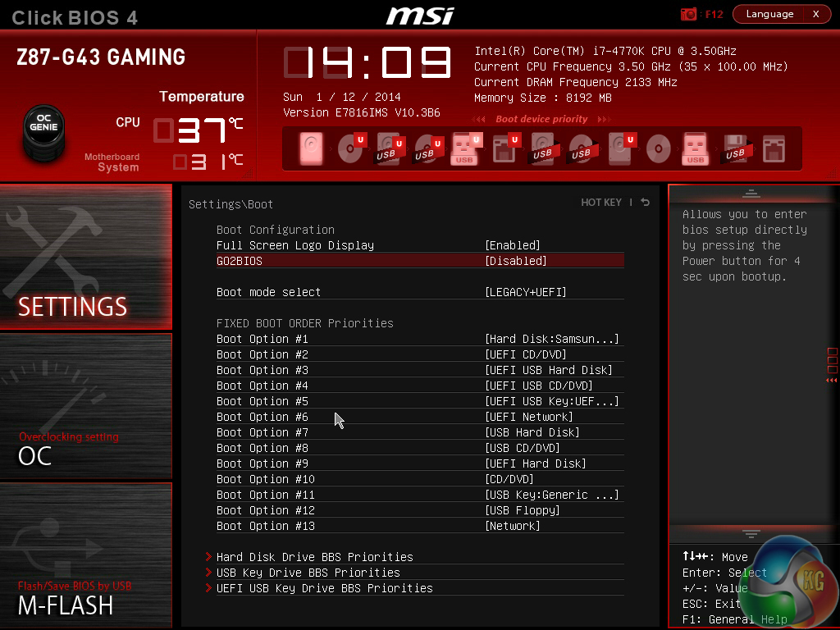Collapse the help panel top handle
Image resolution: width=840 pixels, height=630 pixels.
coord(751,193)
